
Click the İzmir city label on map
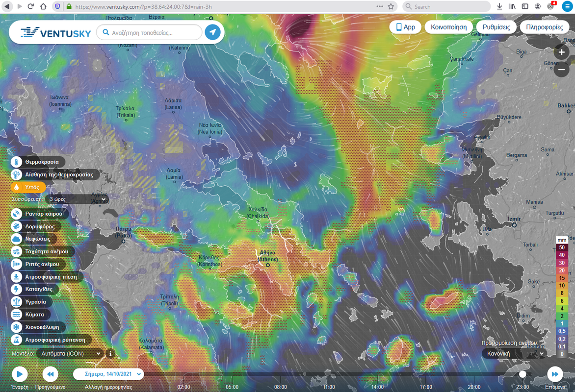point(514,219)
